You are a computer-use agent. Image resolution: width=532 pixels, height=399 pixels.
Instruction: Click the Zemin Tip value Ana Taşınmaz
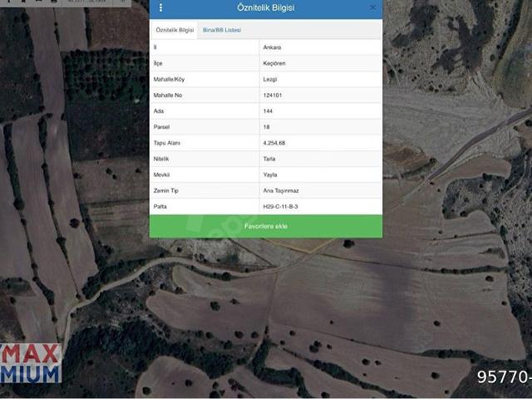tap(279, 190)
